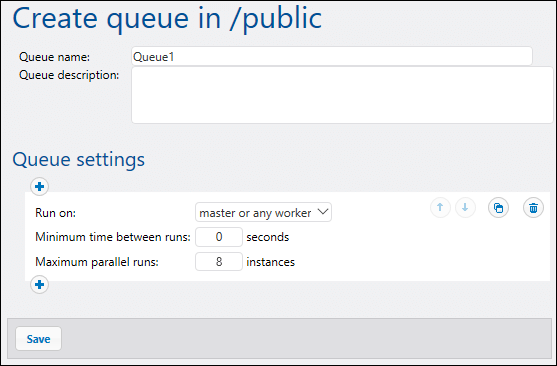Duplicate the queue setting block
The width and height of the screenshot is (557, 366).
pos(498,208)
